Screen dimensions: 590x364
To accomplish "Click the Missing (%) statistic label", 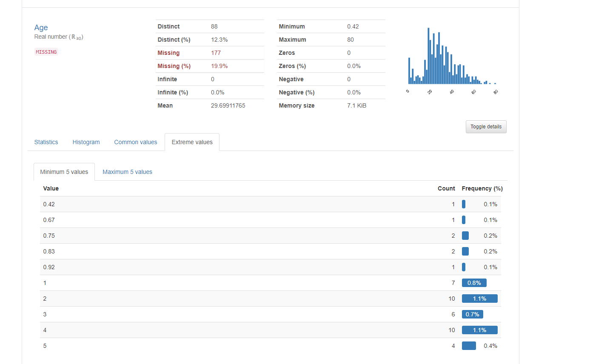I will (174, 66).
